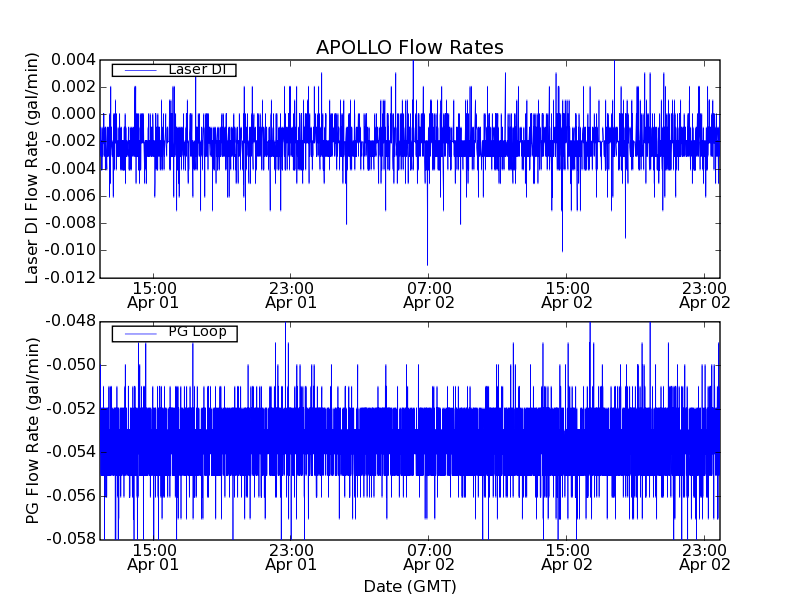Viewport: 800px width, 600px height.
Task: Select the "Laser DI" legend label
Action: (x=197, y=70)
